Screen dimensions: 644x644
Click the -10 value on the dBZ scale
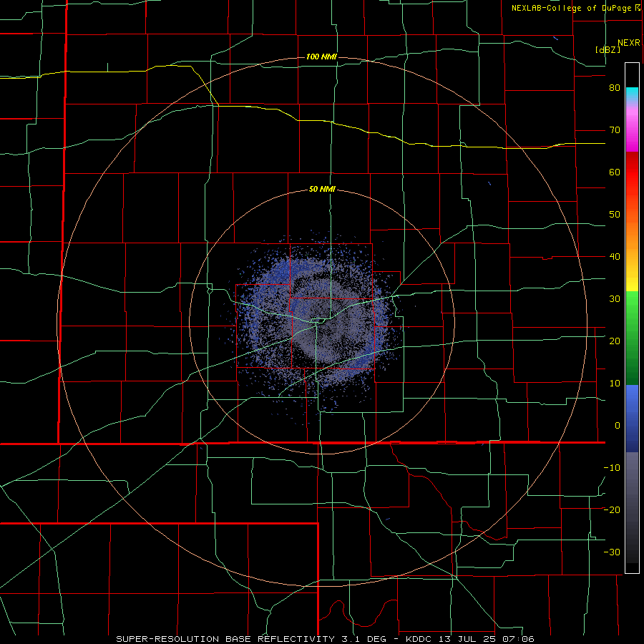[x=612, y=468]
